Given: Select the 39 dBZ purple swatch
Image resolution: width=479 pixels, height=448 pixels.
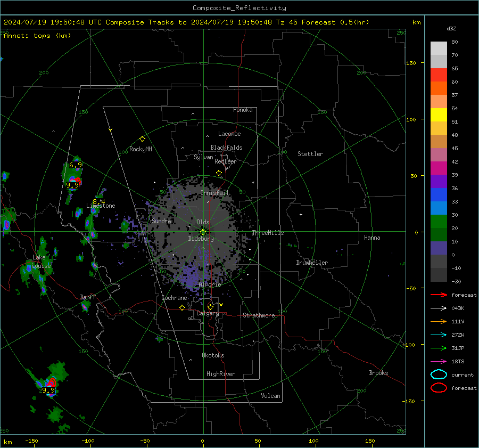Looking at the screenshot, I should click(x=439, y=181).
